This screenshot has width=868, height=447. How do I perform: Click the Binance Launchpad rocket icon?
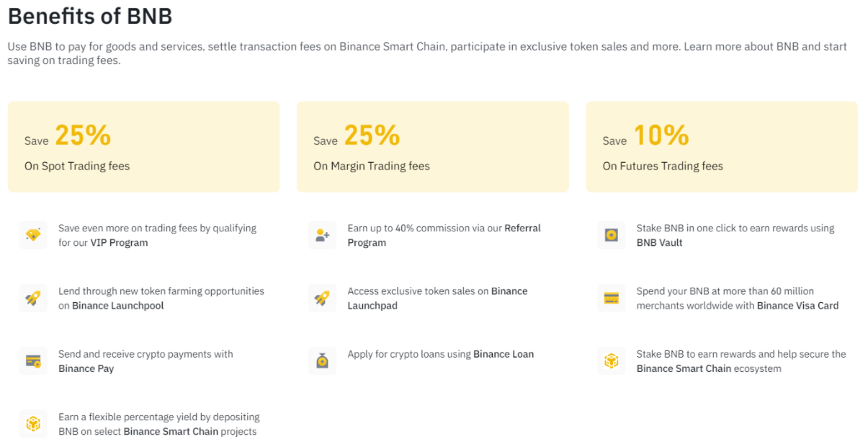(322, 298)
